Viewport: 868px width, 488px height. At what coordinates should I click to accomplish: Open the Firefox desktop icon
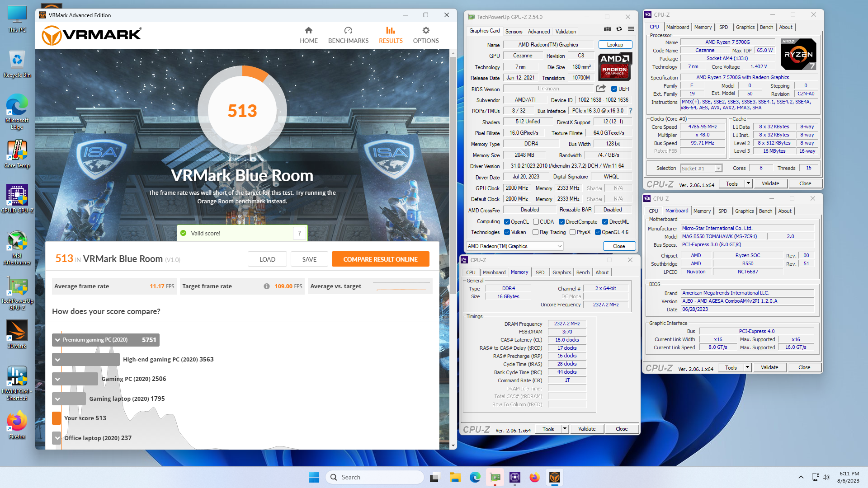pyautogui.click(x=17, y=425)
